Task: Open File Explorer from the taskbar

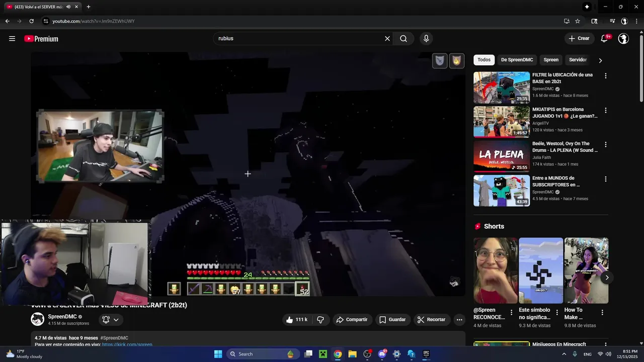Action: point(352,354)
